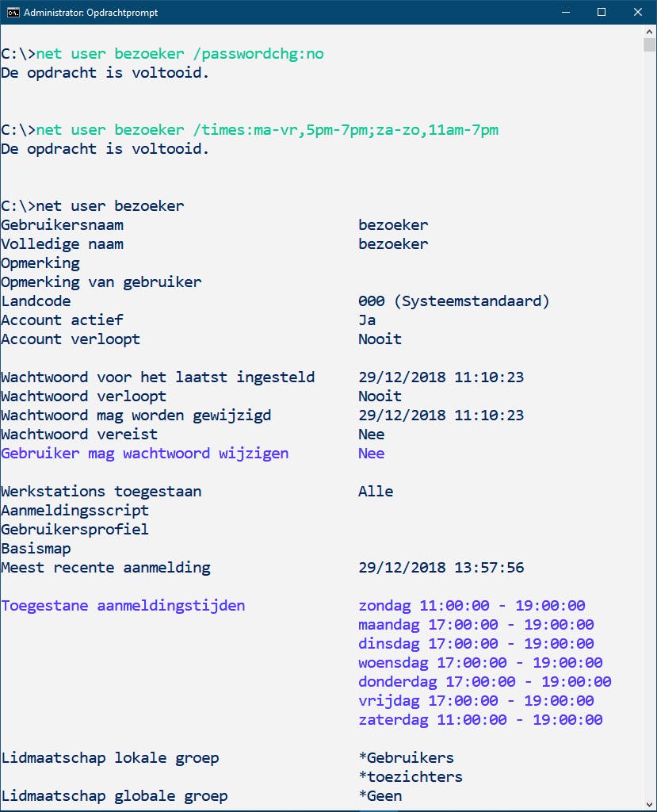Click the "Toegestane aanmeldingstijden" label

pos(123,606)
